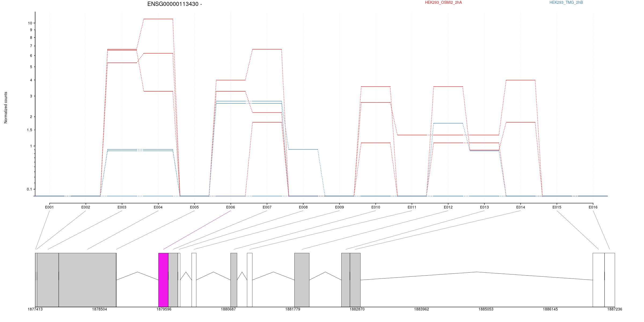This screenshot has height=322, width=644.
Task: Click exon label E016
Action: (593, 207)
